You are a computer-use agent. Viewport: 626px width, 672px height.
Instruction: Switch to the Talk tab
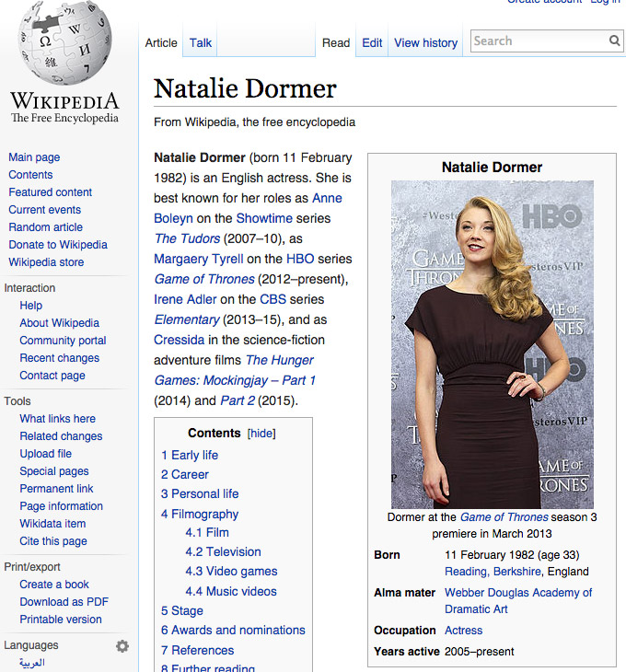click(x=201, y=42)
